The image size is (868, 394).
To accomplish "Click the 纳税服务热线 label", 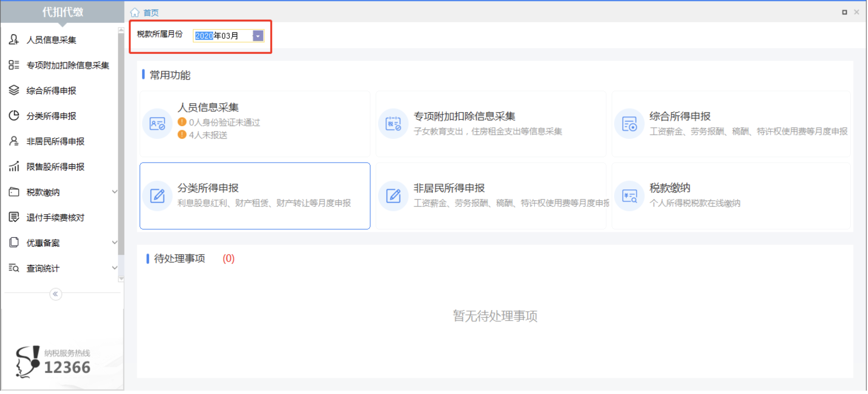I will (67, 353).
